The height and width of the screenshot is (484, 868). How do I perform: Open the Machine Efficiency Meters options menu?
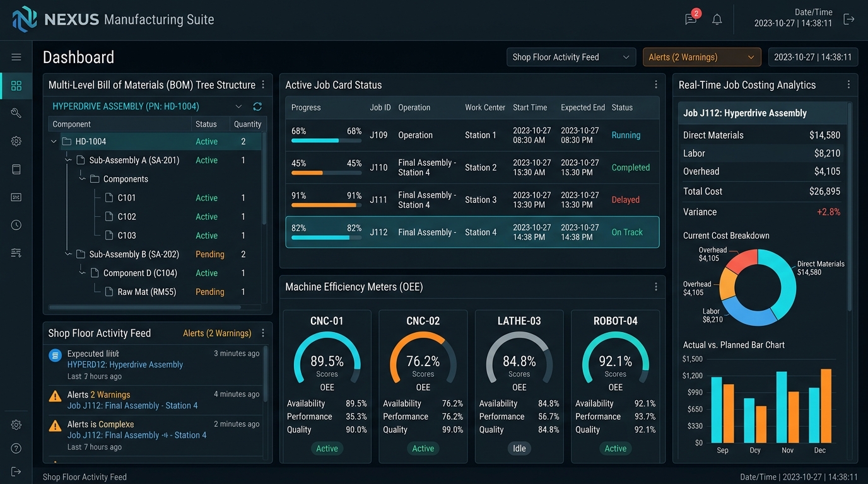click(656, 287)
